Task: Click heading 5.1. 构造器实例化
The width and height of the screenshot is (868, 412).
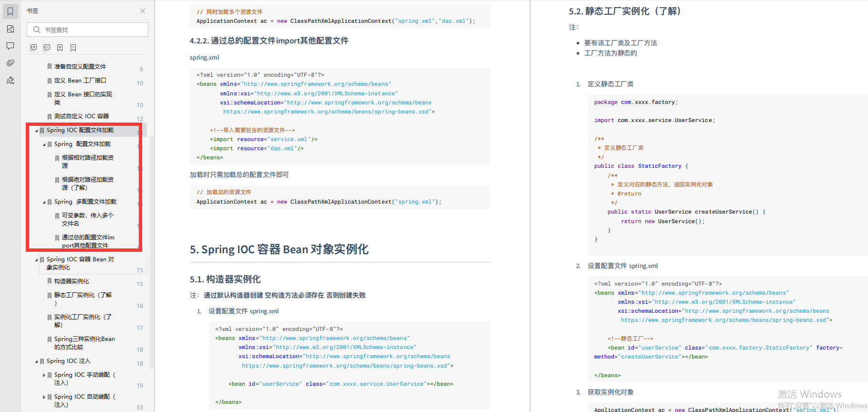Action: pos(225,279)
